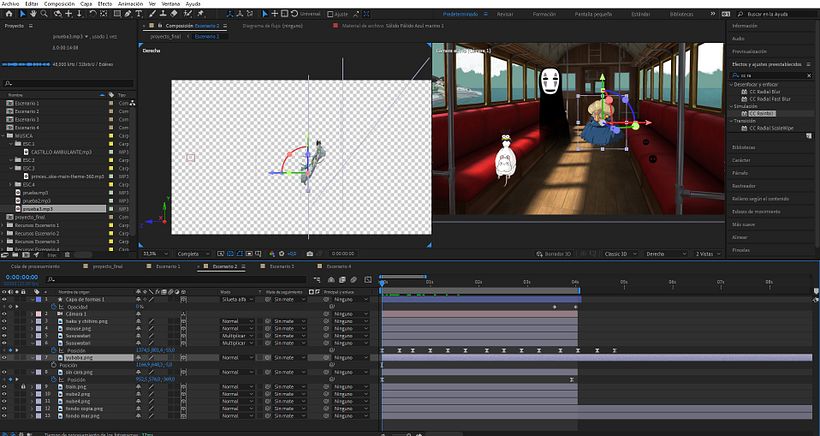Viewport: 820px width, 436px height.
Task: Select the Zoom magnifier tool
Action: point(44,14)
